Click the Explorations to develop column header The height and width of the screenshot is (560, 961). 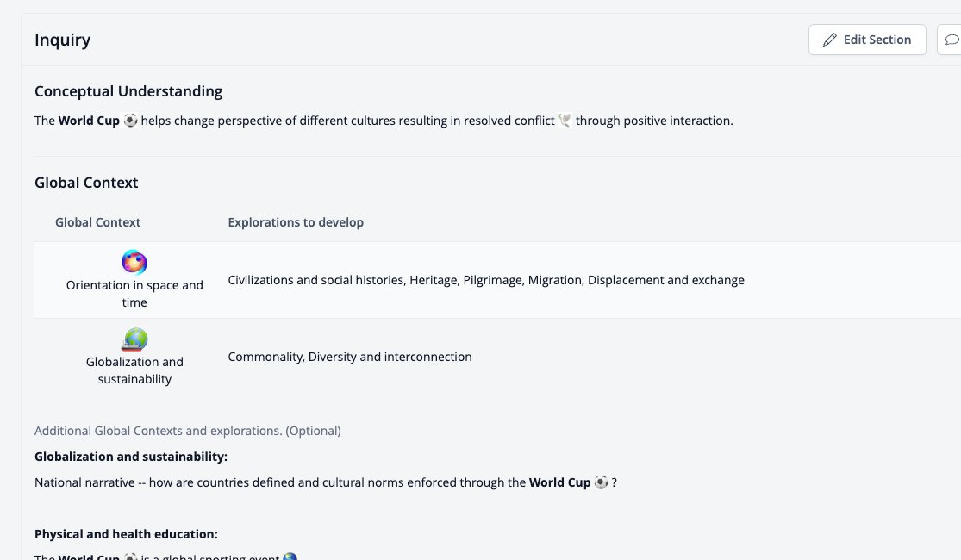pos(296,222)
